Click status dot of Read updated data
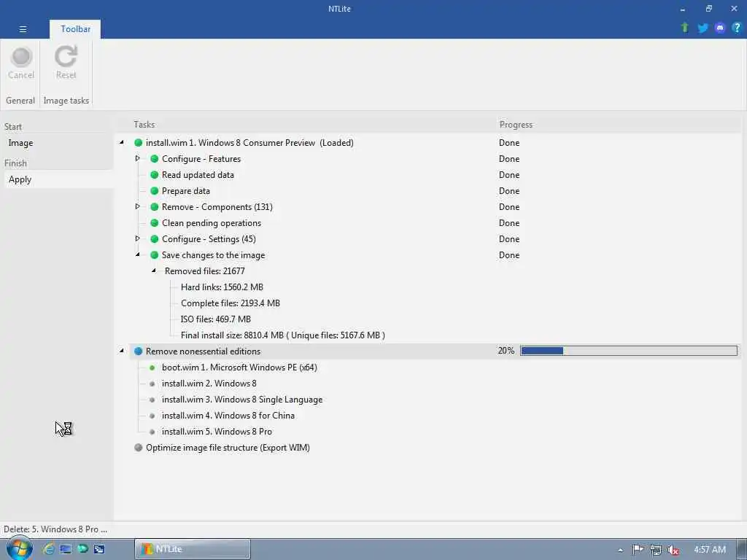 click(x=155, y=175)
